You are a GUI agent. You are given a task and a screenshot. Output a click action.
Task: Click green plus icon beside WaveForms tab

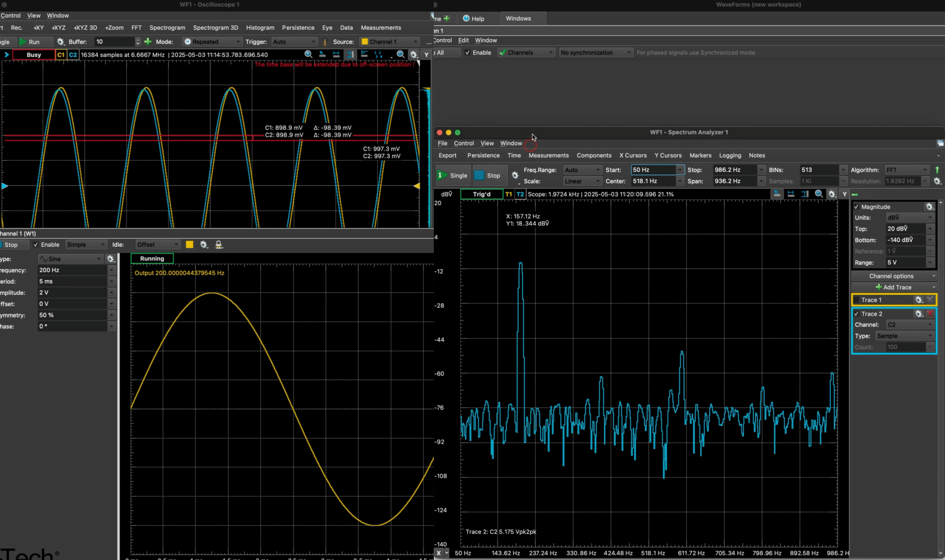click(447, 18)
